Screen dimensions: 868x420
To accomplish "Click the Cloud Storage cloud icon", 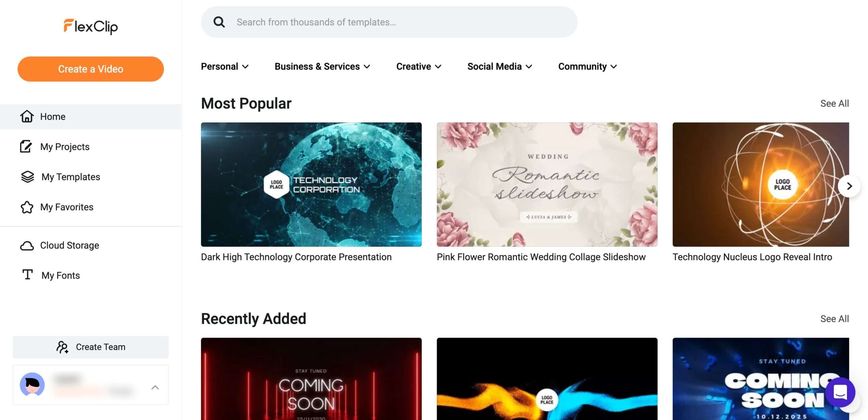I will coord(27,245).
